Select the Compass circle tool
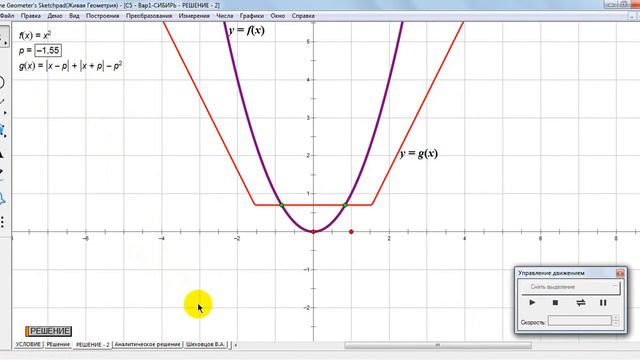This screenshot has height=360, width=640. (2, 83)
